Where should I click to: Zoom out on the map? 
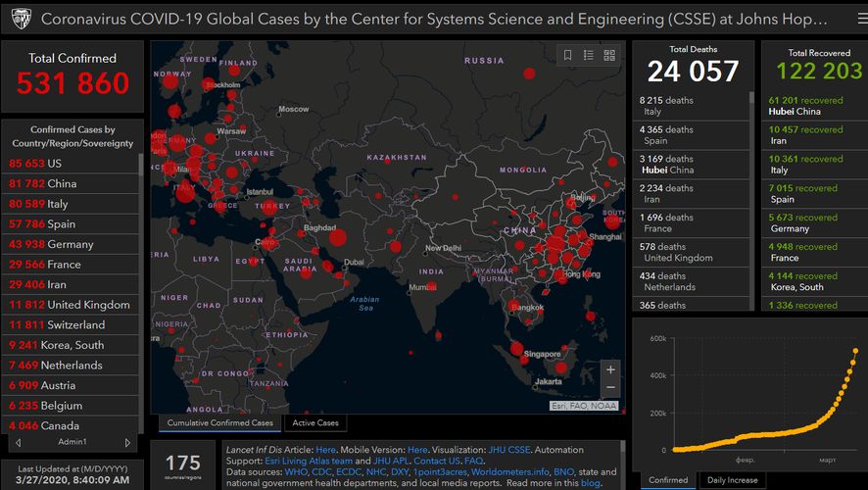(x=610, y=387)
